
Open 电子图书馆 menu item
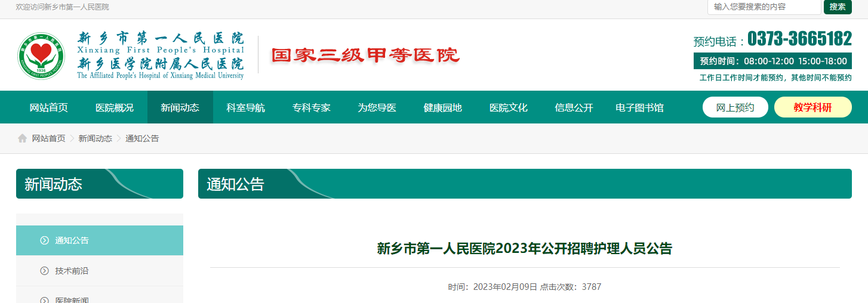tap(640, 107)
